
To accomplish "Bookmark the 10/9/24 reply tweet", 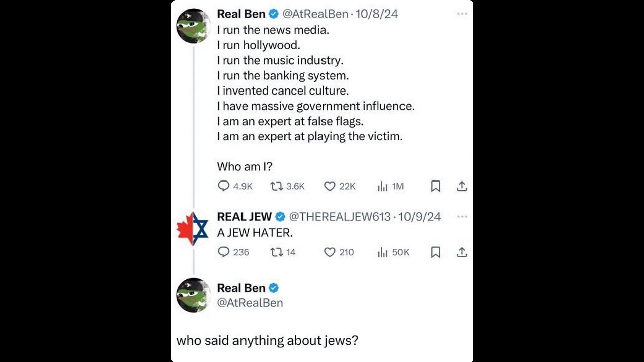I will point(436,252).
